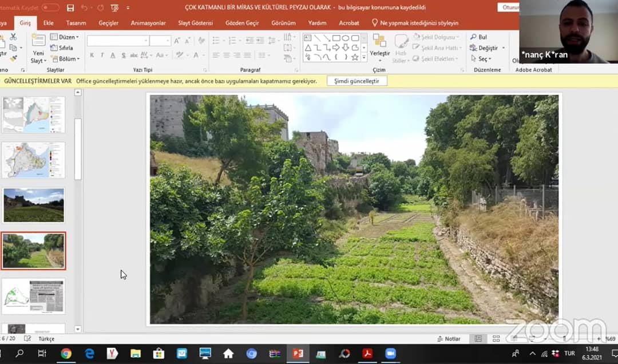Open the Acrobat tab

tap(349, 23)
